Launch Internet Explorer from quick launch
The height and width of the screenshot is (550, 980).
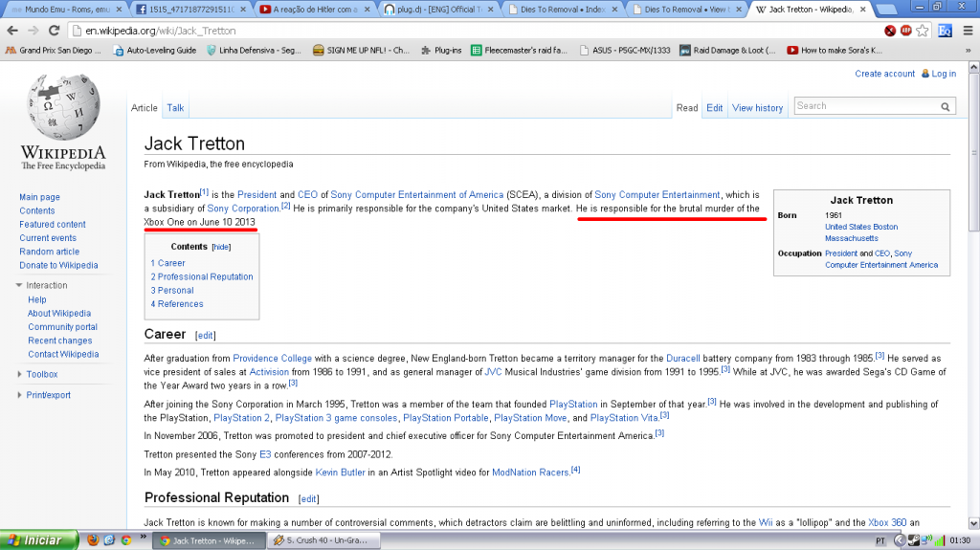click(109, 540)
